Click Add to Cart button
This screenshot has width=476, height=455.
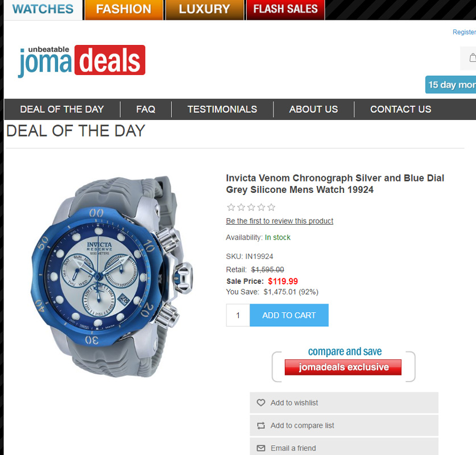(289, 315)
